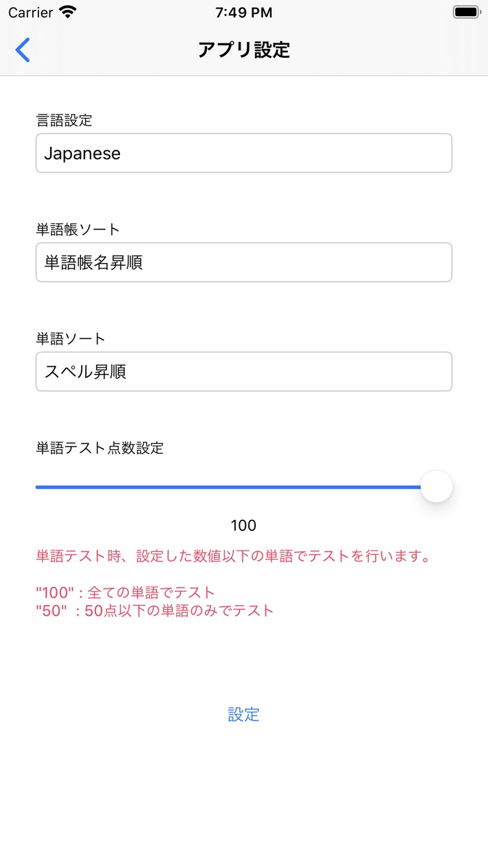Tap the blue slider track
The width and height of the screenshot is (488, 868).
[230, 486]
